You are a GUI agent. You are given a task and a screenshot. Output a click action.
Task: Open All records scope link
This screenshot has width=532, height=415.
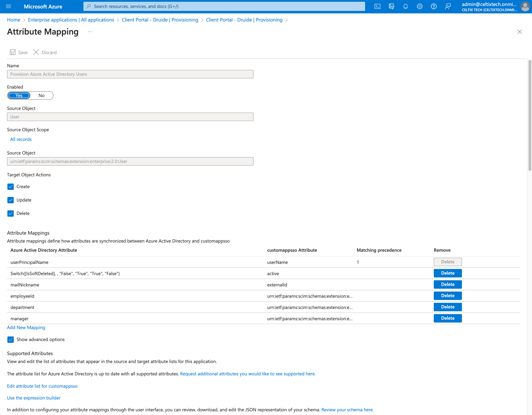(21, 139)
